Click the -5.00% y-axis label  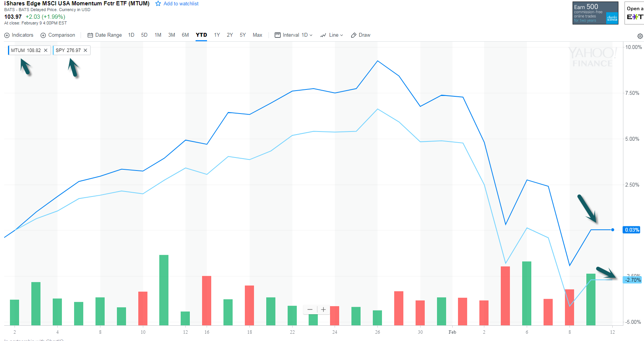point(633,322)
